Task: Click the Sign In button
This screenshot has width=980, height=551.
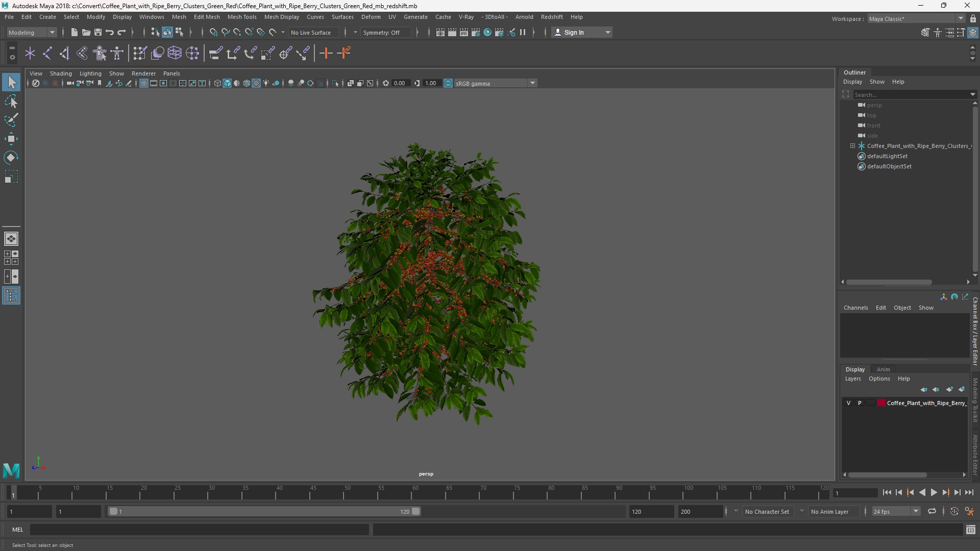Action: (x=582, y=32)
